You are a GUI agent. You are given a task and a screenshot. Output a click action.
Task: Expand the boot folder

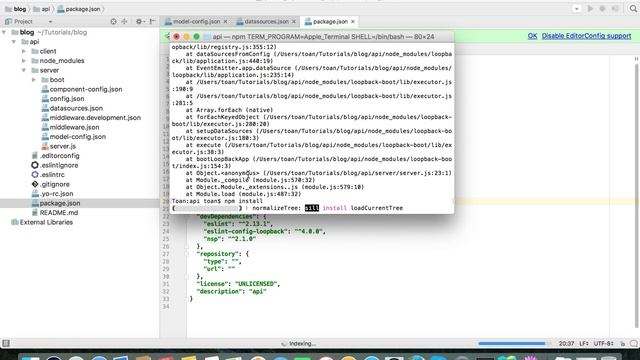[x=34, y=80]
